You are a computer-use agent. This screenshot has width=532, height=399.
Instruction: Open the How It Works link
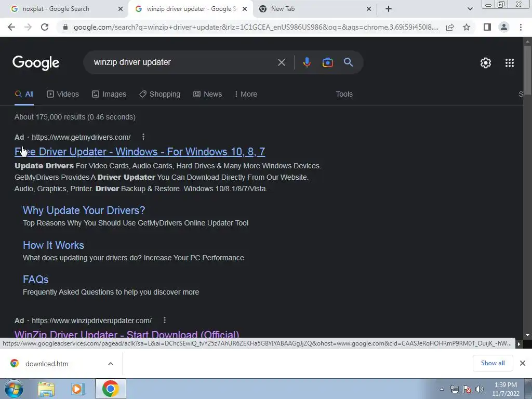[x=54, y=245]
